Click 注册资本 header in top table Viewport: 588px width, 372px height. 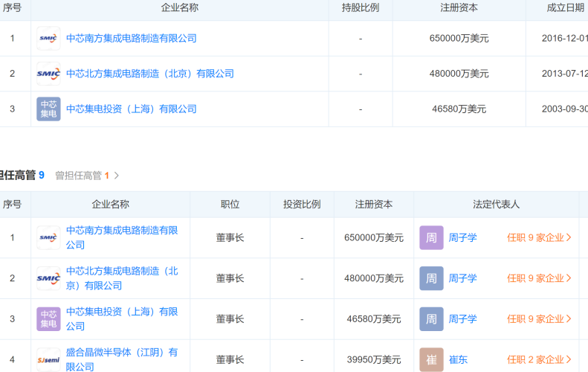coord(459,8)
